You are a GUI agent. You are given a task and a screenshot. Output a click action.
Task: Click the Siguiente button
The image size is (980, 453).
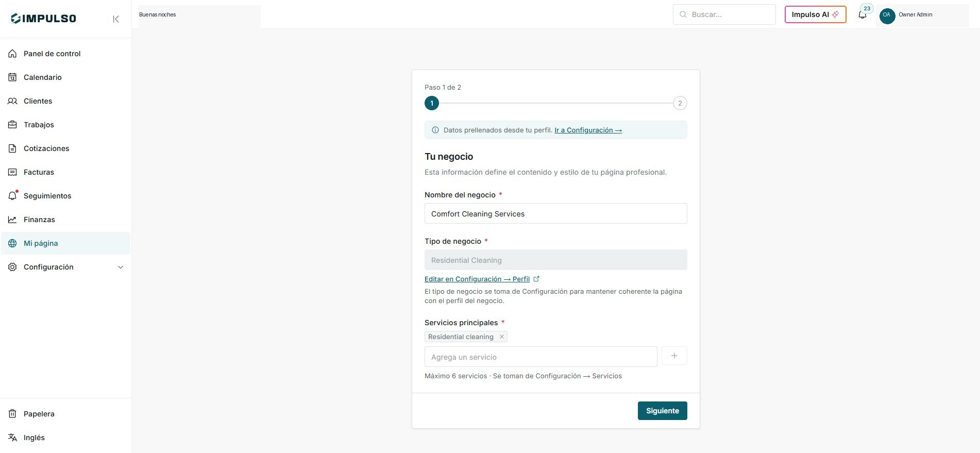(662, 411)
